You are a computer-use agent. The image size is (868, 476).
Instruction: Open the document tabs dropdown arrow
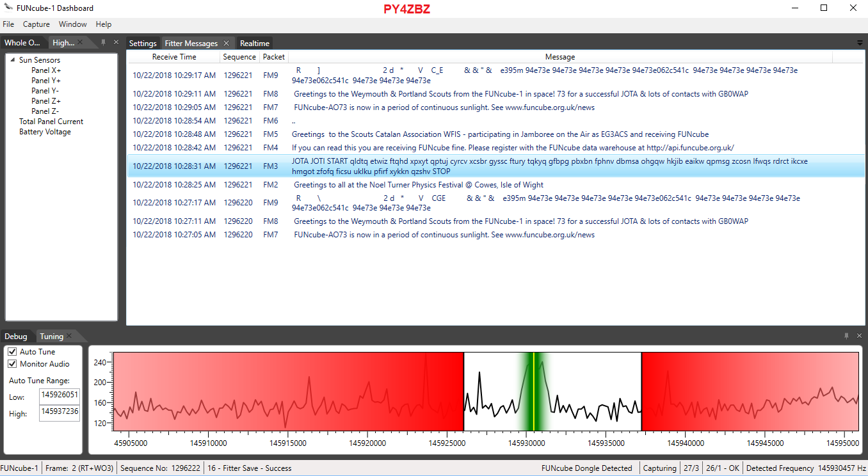click(860, 43)
